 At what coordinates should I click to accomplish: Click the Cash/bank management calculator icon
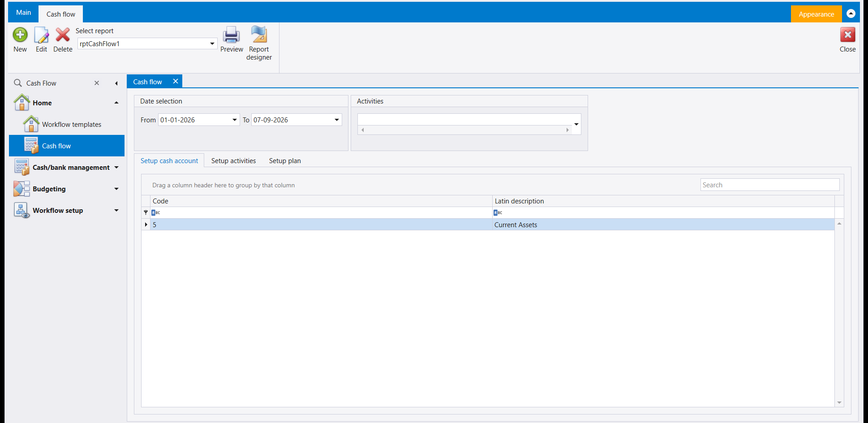pos(21,167)
